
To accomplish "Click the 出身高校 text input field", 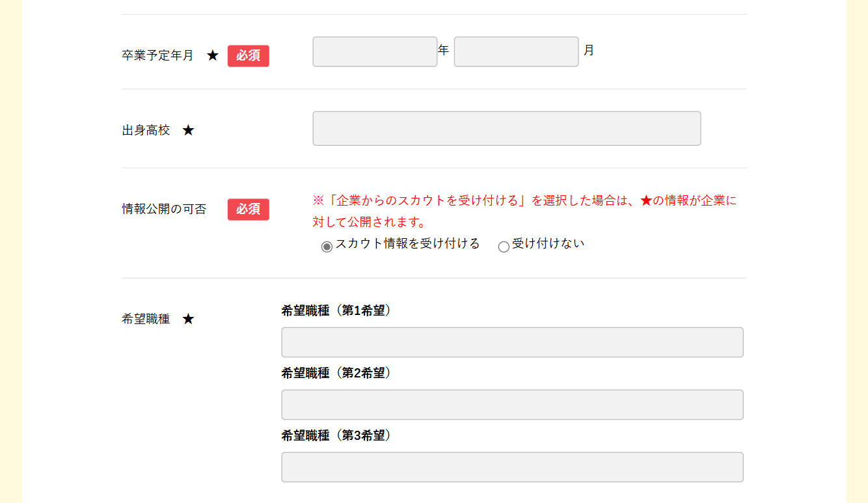I will coord(507,128).
